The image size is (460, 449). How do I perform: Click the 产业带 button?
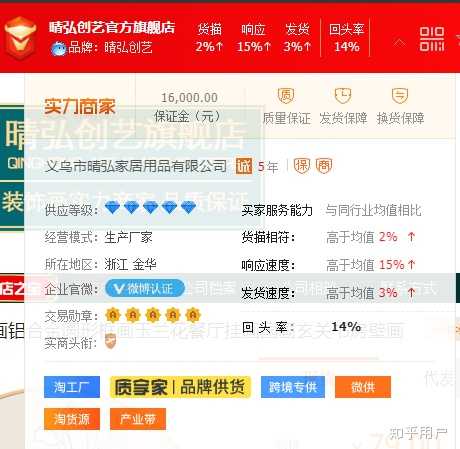pos(138,419)
